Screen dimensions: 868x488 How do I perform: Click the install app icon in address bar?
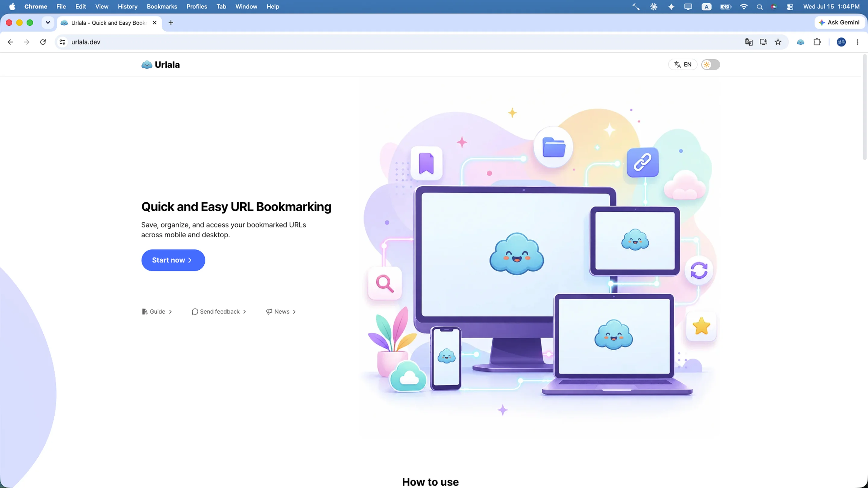click(x=763, y=42)
